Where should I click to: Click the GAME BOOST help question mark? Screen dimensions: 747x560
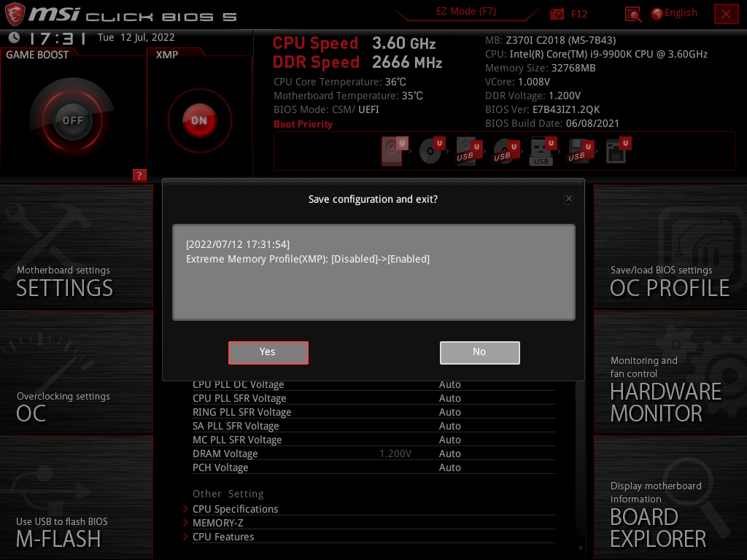[139, 175]
